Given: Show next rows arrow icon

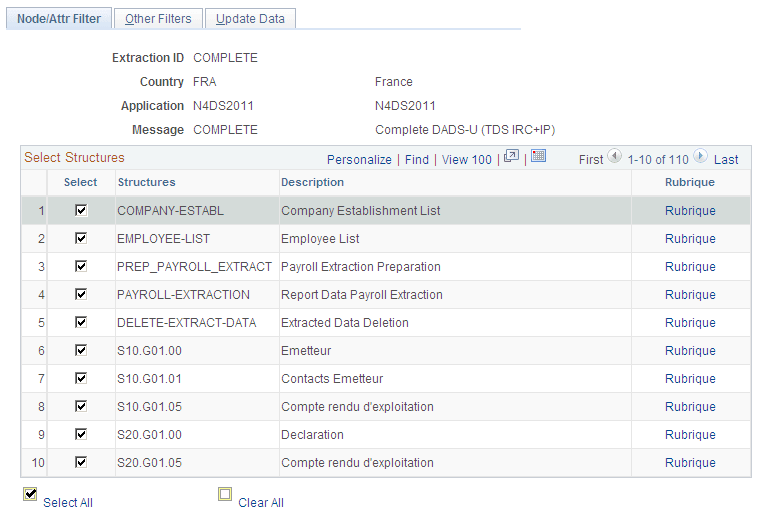Looking at the screenshot, I should tap(700, 156).
